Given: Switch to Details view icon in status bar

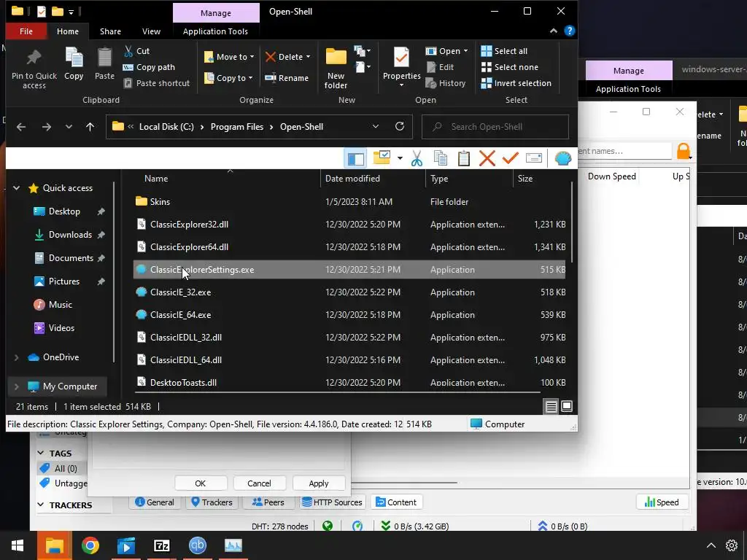Looking at the screenshot, I should 551,406.
